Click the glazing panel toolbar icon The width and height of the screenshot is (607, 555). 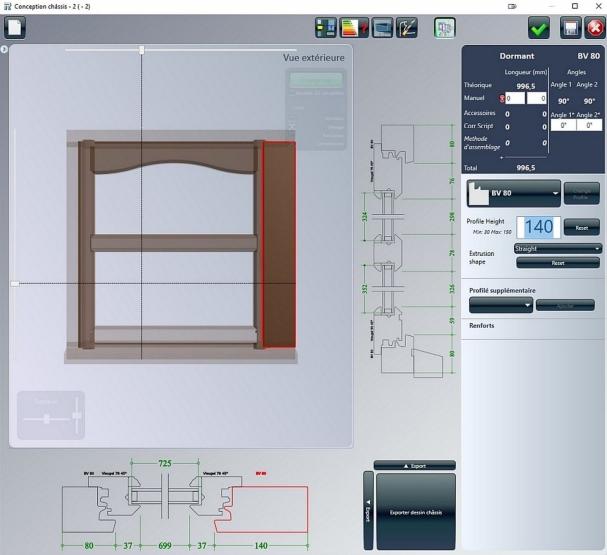coord(381,28)
